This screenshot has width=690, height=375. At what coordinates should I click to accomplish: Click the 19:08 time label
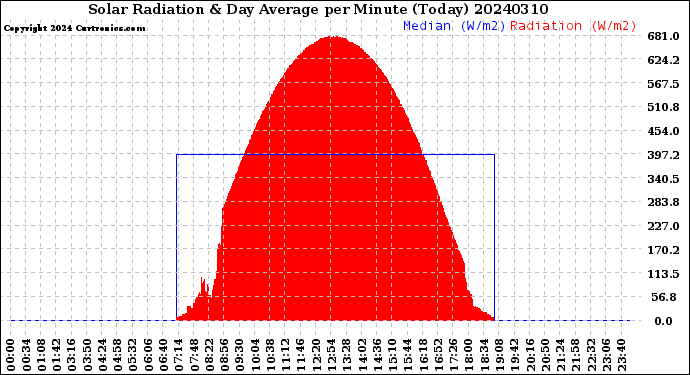point(500,355)
